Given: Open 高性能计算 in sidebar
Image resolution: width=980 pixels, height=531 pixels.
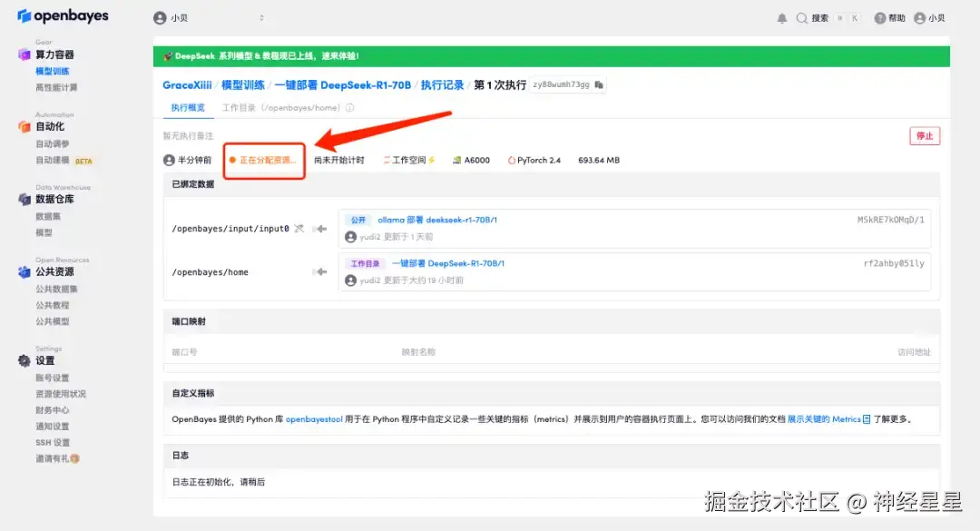Looking at the screenshot, I should (56, 87).
